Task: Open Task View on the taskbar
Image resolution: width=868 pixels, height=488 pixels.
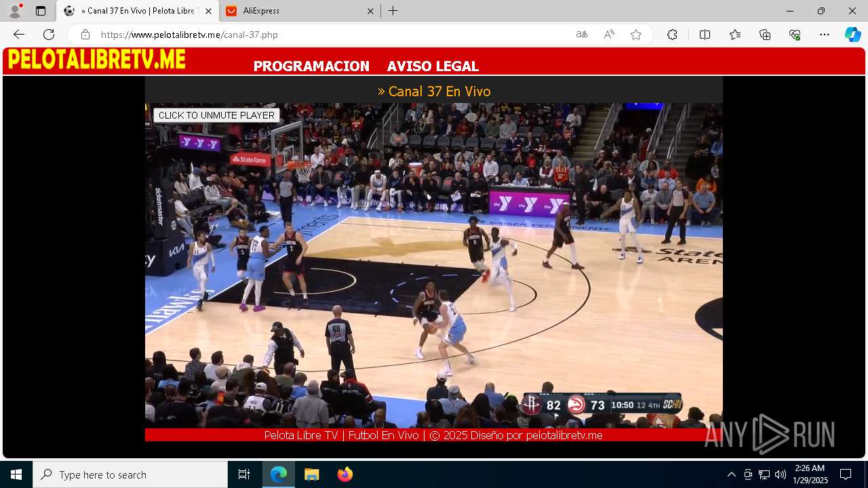Action: pyautogui.click(x=244, y=474)
